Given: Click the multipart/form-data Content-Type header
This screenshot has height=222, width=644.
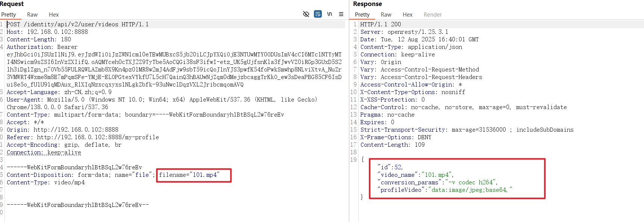Looking at the screenshot, I should click(x=145, y=115).
